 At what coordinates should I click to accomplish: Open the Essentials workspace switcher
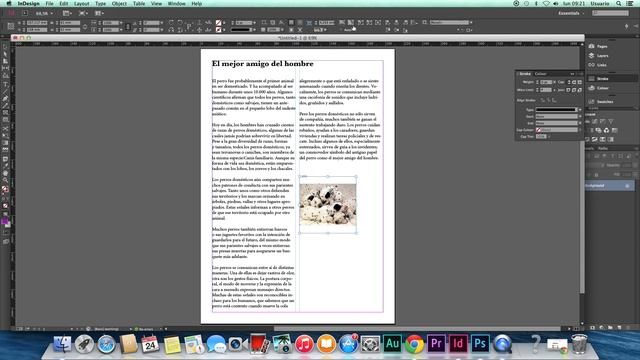(x=571, y=13)
